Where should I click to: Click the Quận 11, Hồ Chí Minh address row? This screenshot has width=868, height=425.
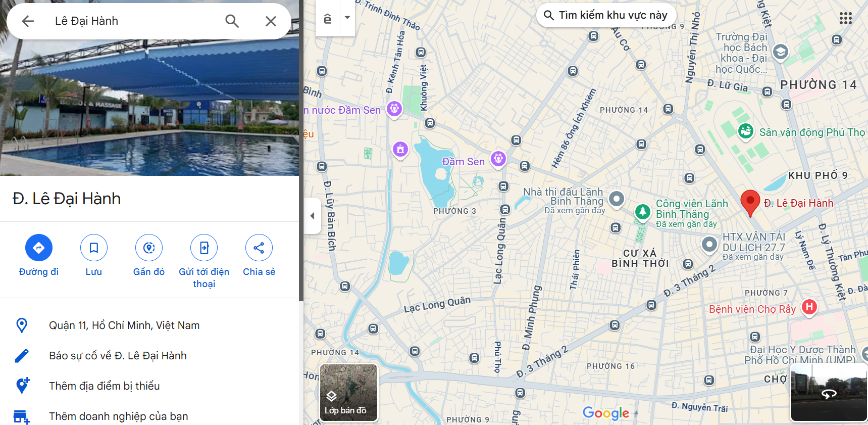click(149, 325)
